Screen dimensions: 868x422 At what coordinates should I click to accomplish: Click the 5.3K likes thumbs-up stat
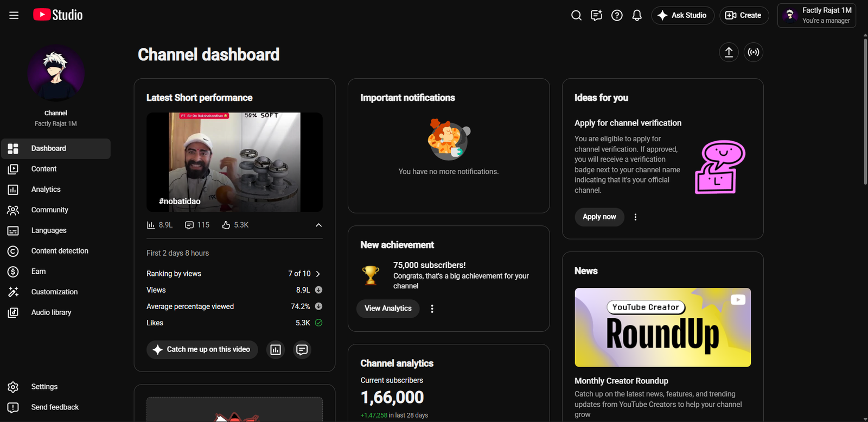click(x=235, y=225)
